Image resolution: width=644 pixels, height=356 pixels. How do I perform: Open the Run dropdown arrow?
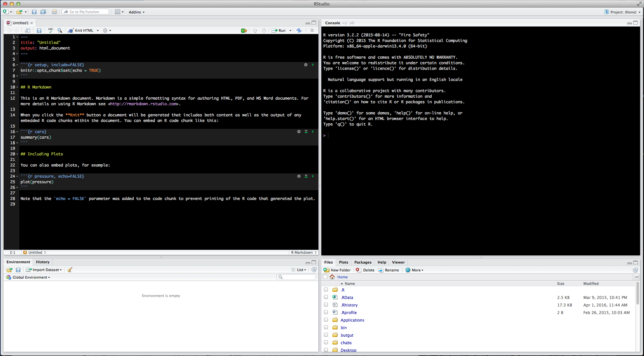(x=290, y=30)
